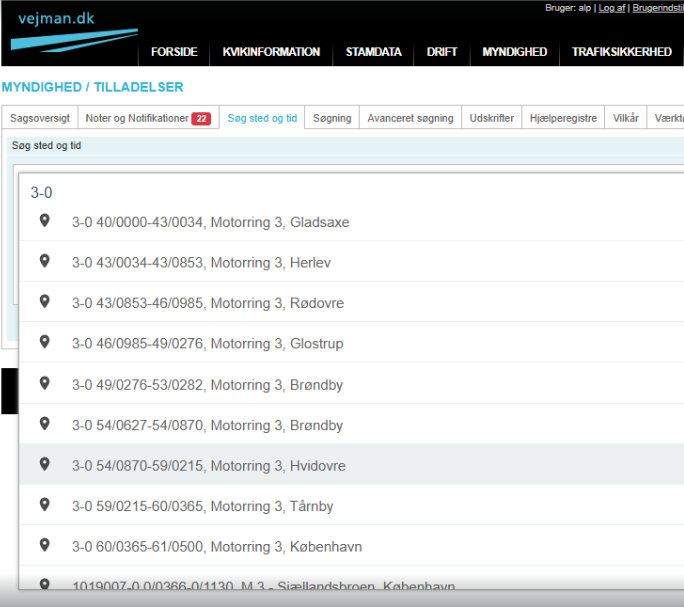The height and width of the screenshot is (607, 684).
Task: Switch to the Avanceret søgning tab
Action: (410, 118)
